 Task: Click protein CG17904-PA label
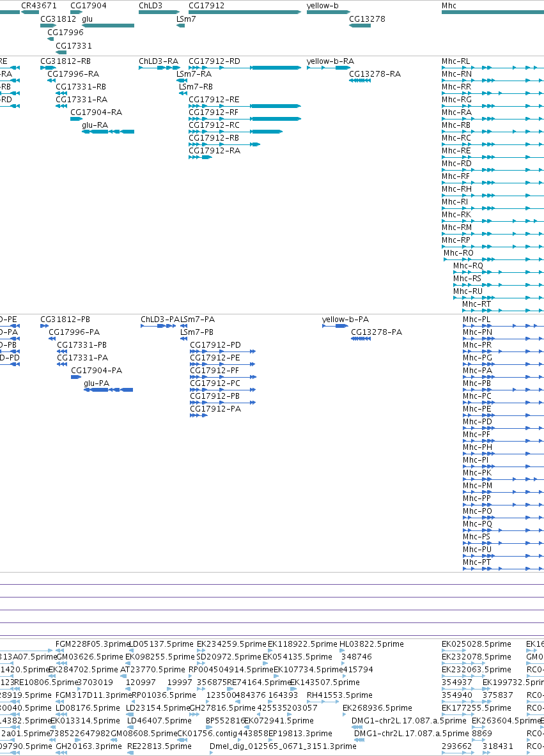click(x=97, y=370)
